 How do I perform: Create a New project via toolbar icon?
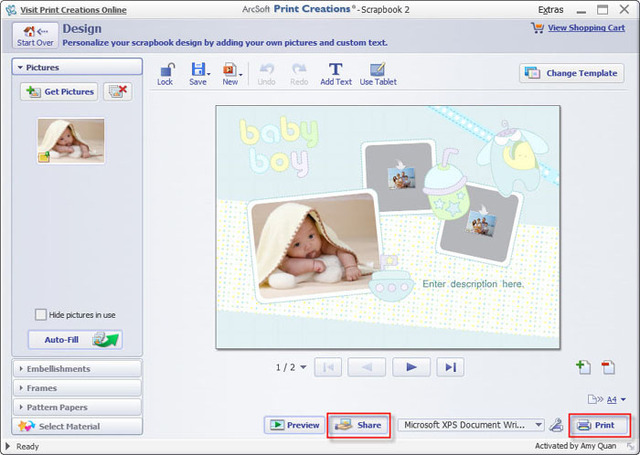[x=229, y=70]
